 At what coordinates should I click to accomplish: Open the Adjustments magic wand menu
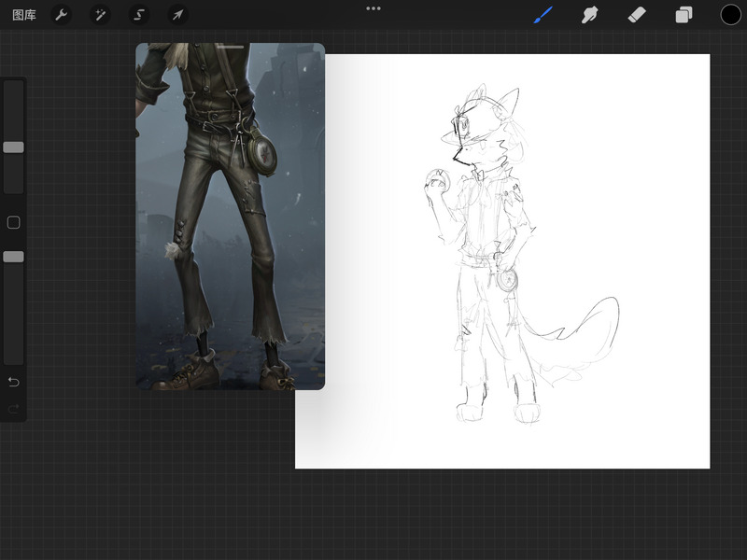point(100,15)
